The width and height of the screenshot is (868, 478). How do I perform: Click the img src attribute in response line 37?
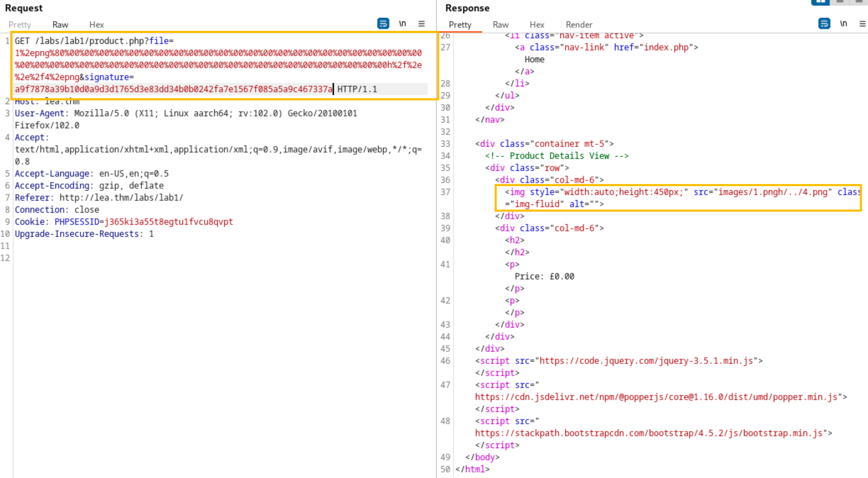pos(762,192)
